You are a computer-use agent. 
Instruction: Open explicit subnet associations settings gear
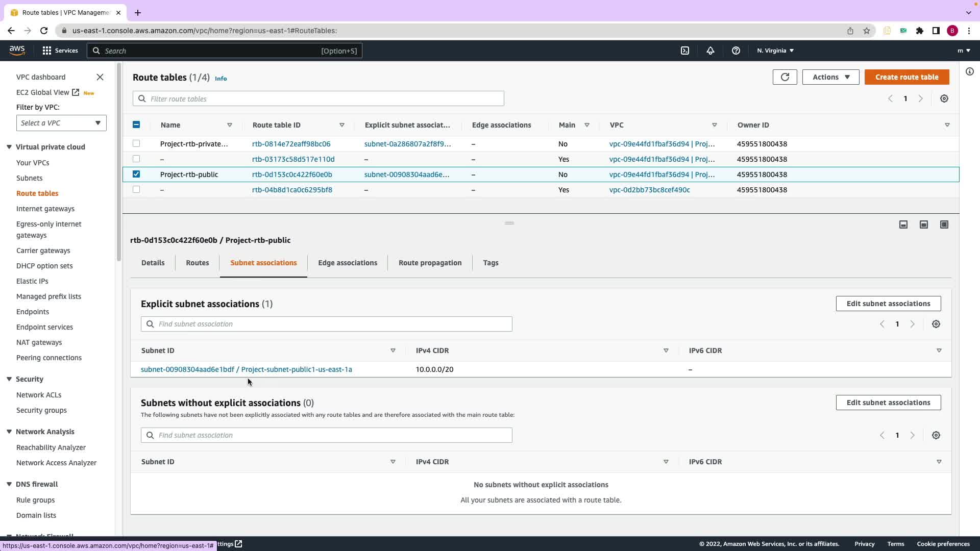936,324
